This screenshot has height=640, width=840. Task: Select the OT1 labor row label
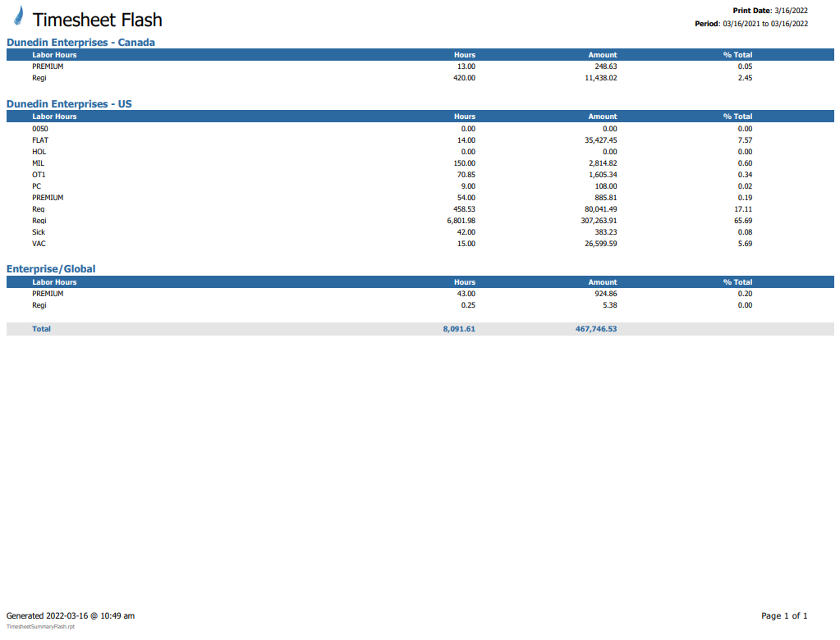[x=39, y=175]
